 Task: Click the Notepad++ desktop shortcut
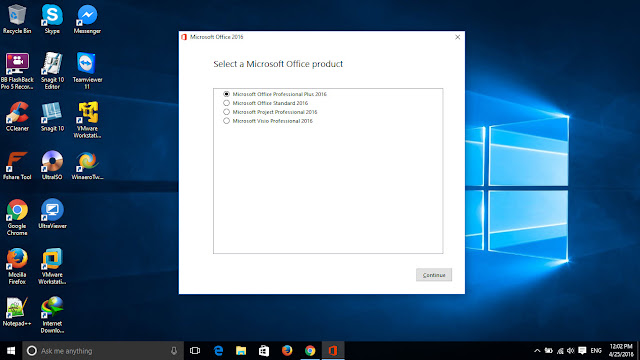[17, 311]
